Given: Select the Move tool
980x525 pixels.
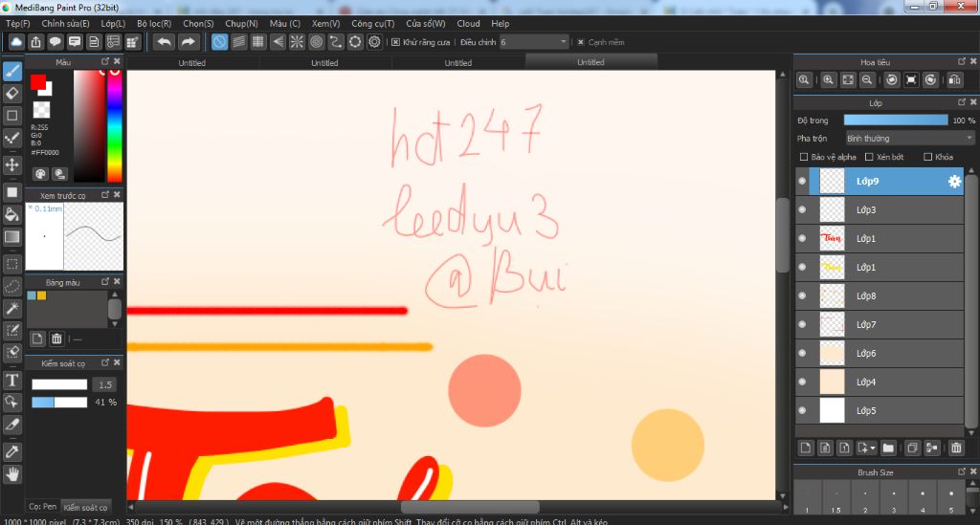Looking at the screenshot, I should (12, 164).
